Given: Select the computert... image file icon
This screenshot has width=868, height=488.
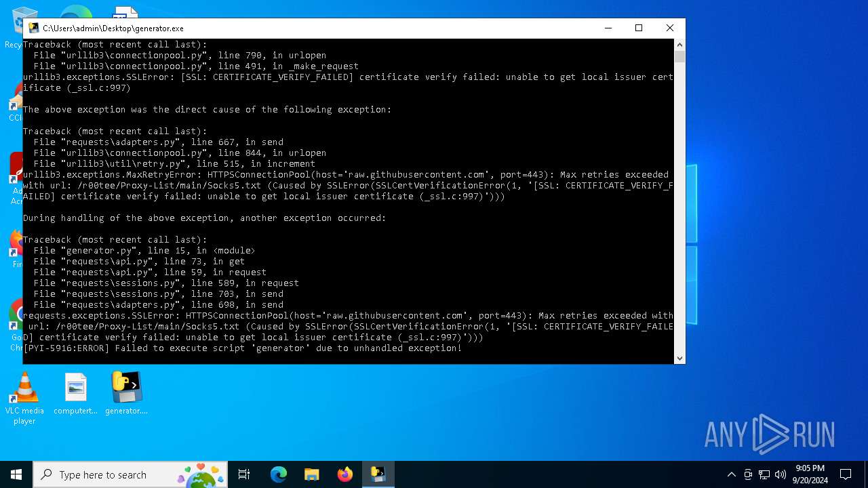Looking at the screenshot, I should (75, 394).
